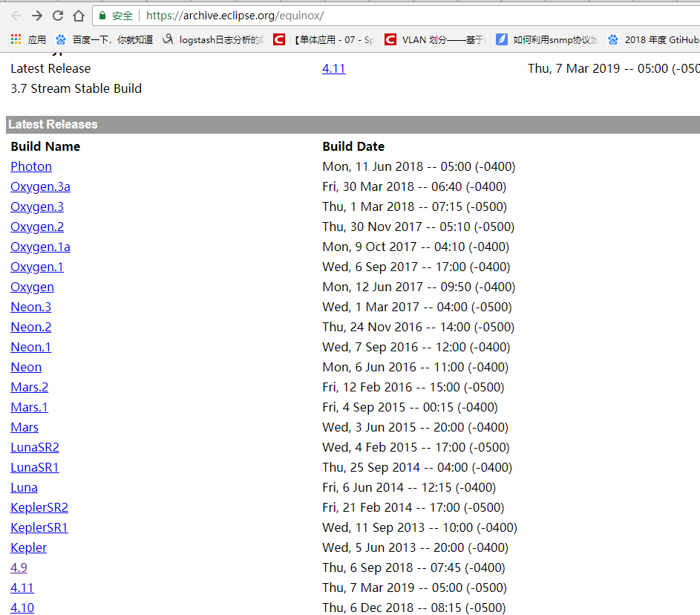Image resolution: width=700 pixels, height=615 pixels.
Task: Open the Oxygen.1 build link
Action: pos(37,267)
